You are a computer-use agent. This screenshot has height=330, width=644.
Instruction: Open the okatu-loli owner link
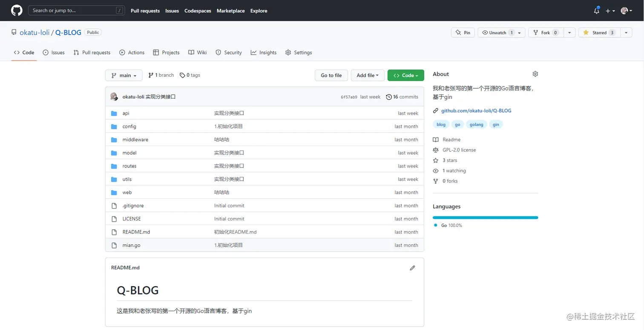click(x=34, y=32)
